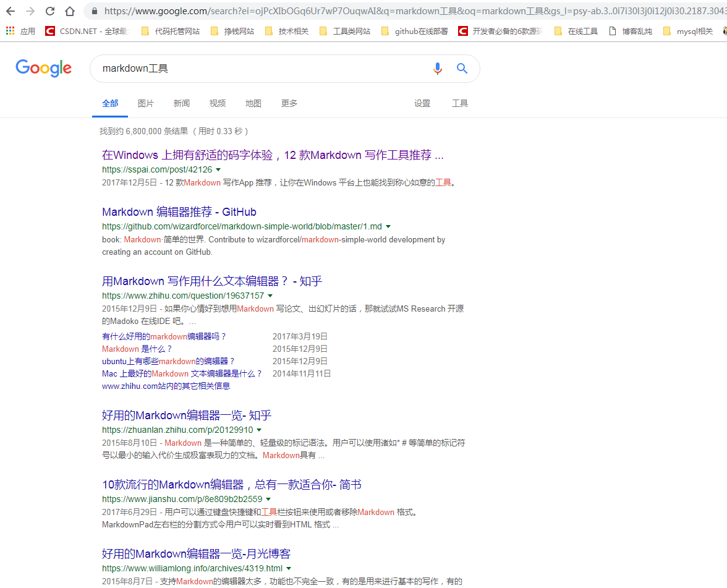Screen dimensions: 727x588
Task: Click the Google logo
Action: coord(43,68)
